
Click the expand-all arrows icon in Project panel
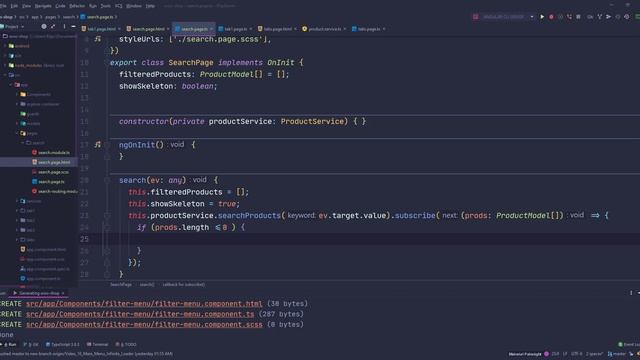(53, 27)
